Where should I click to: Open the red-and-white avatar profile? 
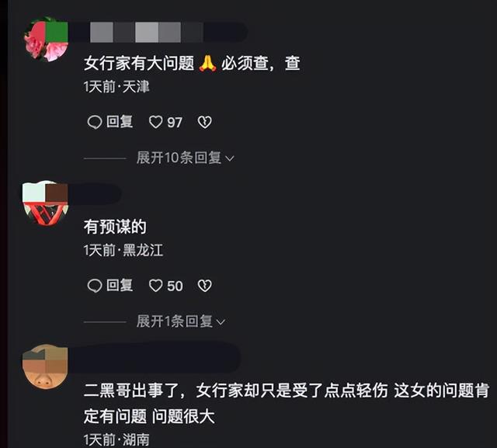pos(45,203)
